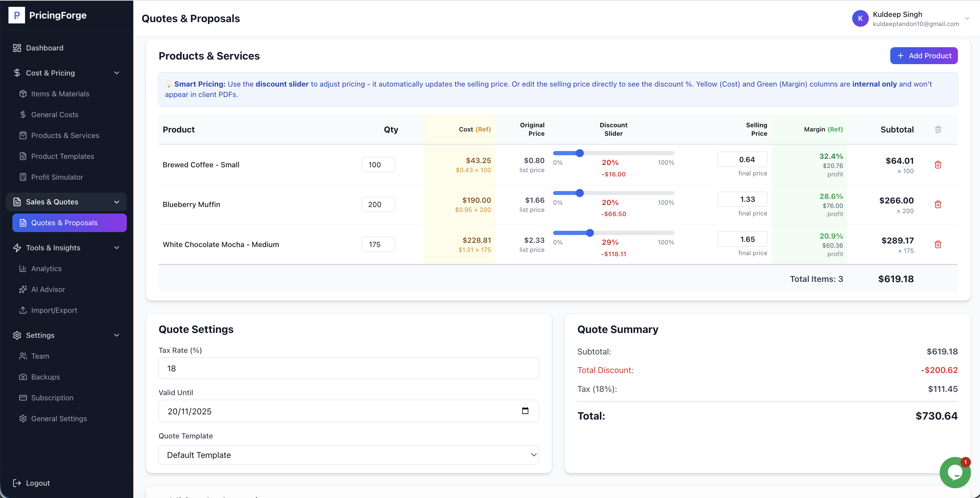This screenshot has width=980, height=498.
Task: Expand the user account menu chevron
Action: coord(967,18)
